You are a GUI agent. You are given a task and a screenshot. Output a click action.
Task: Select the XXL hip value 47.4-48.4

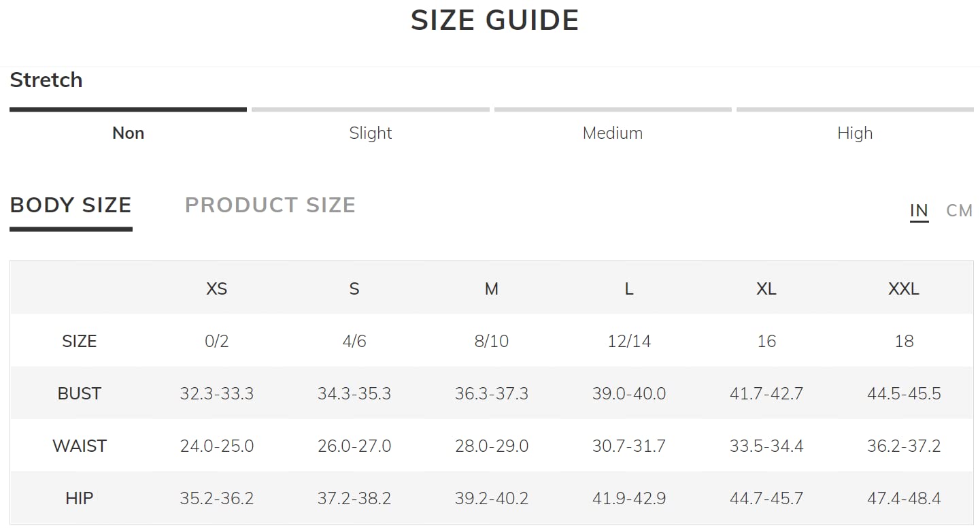[904, 499]
